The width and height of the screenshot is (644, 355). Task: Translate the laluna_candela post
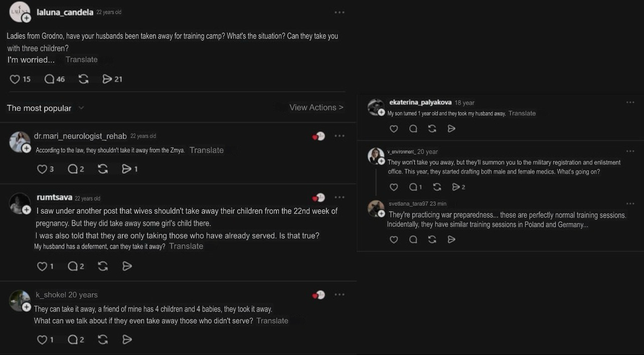tap(81, 60)
